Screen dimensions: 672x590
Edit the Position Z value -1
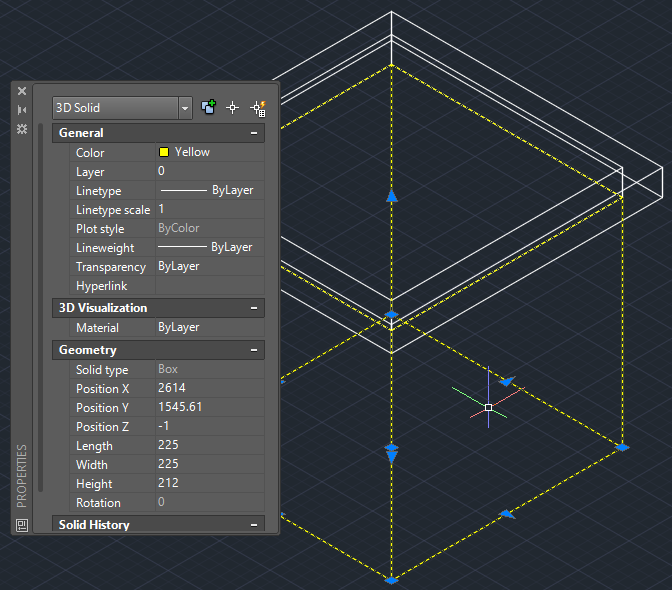click(210, 426)
